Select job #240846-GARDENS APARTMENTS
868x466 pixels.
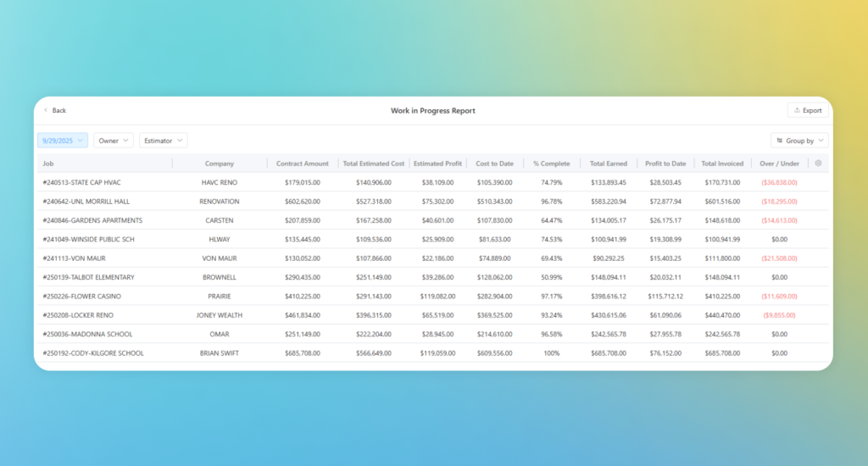(x=92, y=220)
